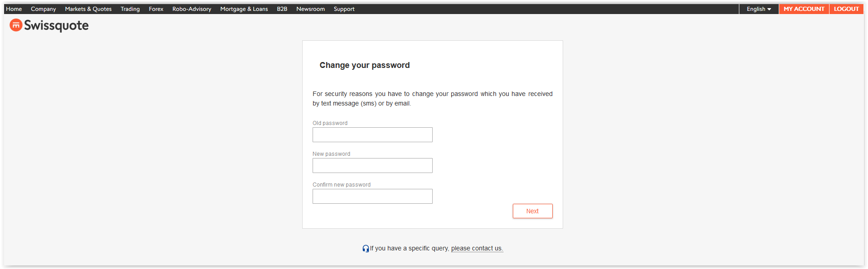The width and height of the screenshot is (868, 269).
Task: Go to the Forex menu
Action: click(x=156, y=9)
